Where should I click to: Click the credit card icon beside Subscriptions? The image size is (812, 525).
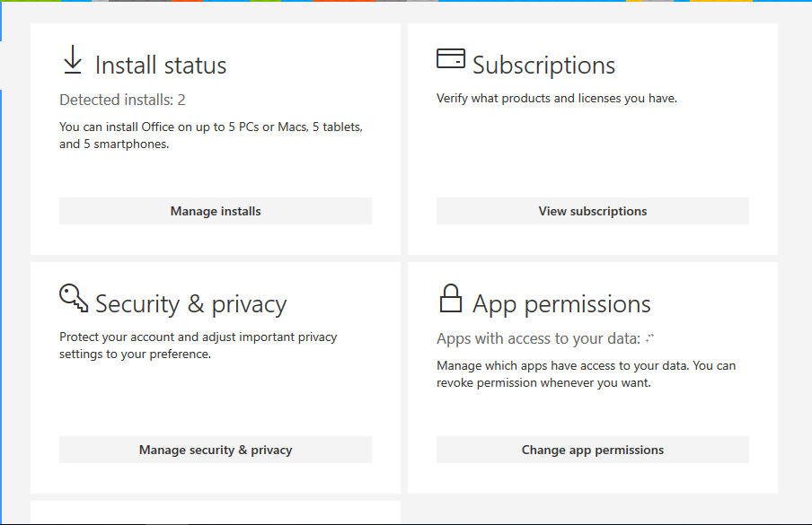click(451, 58)
